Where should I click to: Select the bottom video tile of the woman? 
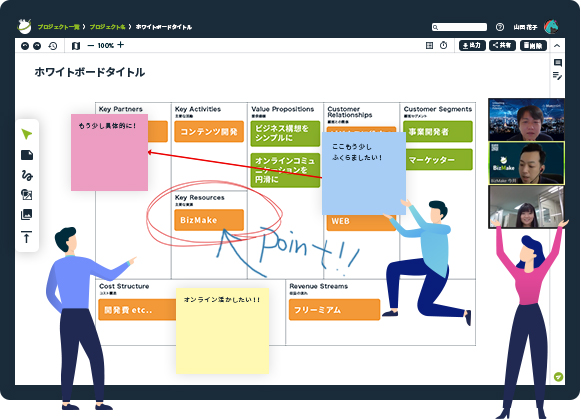point(527,206)
